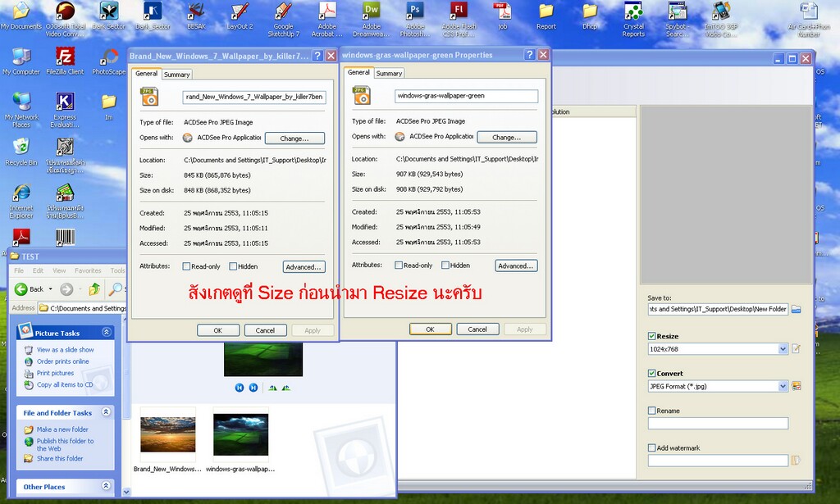Uncheck the Convert checkbox

652,374
